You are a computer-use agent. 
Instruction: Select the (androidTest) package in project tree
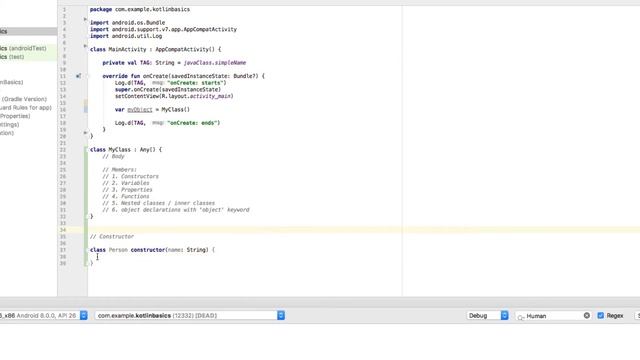tap(23, 48)
